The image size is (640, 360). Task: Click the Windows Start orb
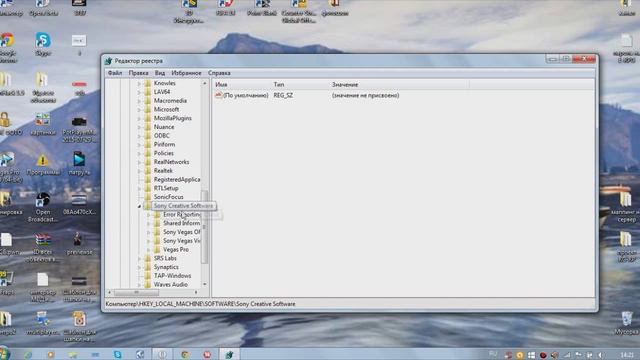point(4,353)
